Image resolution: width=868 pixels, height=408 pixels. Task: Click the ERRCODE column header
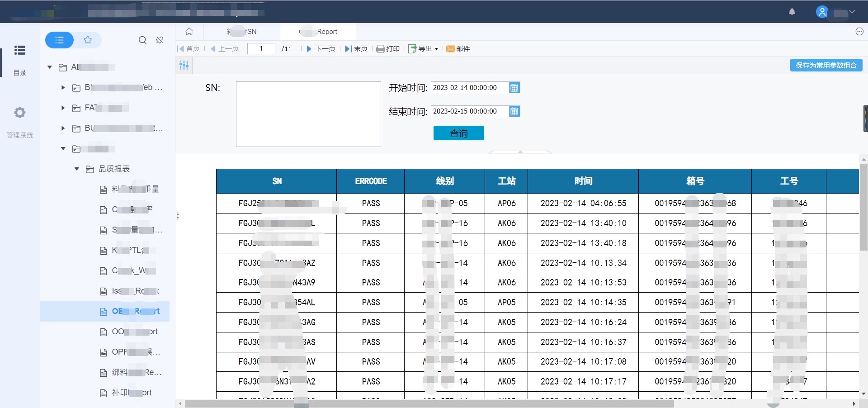[x=371, y=181]
